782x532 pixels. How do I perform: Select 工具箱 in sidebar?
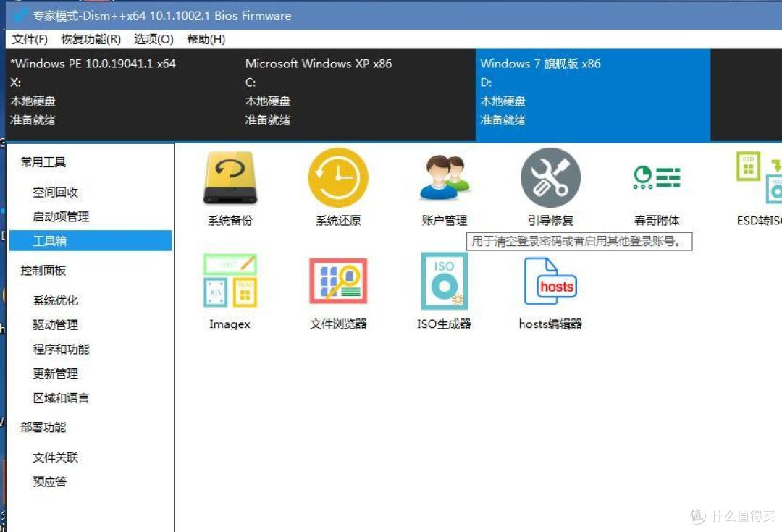tap(91, 241)
